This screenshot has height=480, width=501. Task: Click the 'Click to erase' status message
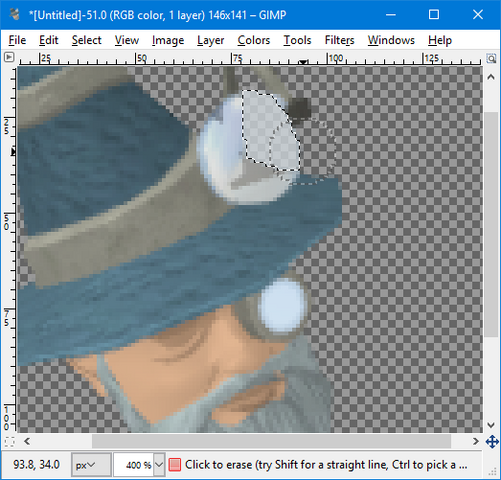[326, 465]
